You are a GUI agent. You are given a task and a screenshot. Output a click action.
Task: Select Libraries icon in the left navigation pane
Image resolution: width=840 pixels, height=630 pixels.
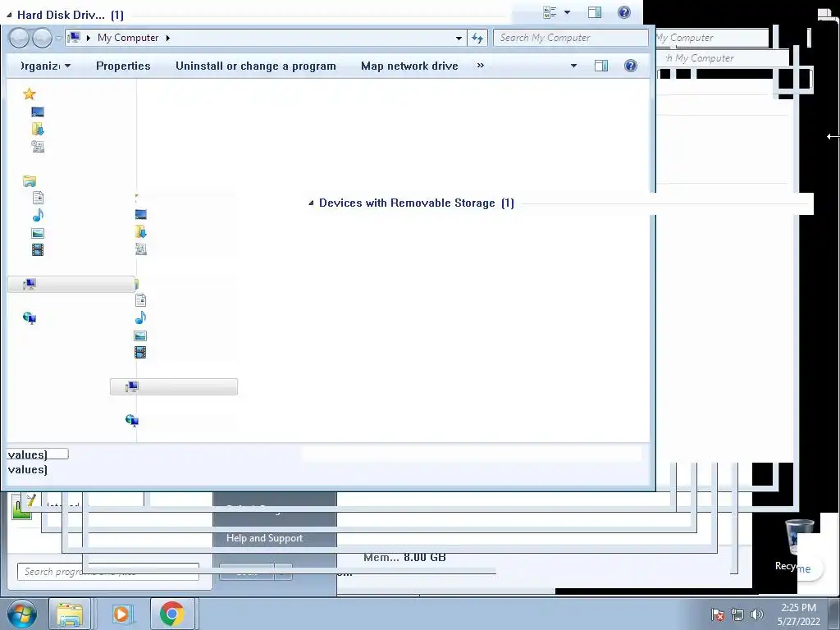coord(30,181)
